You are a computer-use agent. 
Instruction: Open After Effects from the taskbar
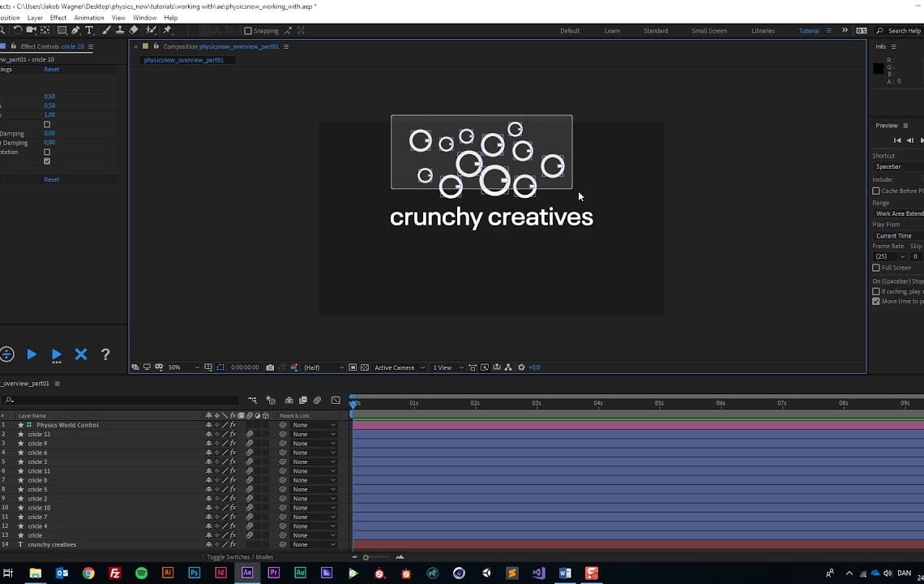point(246,573)
